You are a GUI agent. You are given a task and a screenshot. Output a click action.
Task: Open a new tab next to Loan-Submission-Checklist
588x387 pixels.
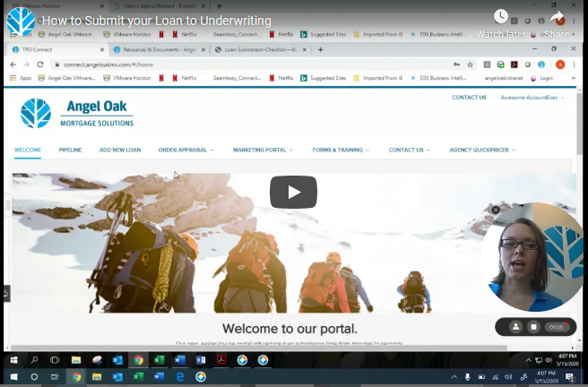[320, 49]
